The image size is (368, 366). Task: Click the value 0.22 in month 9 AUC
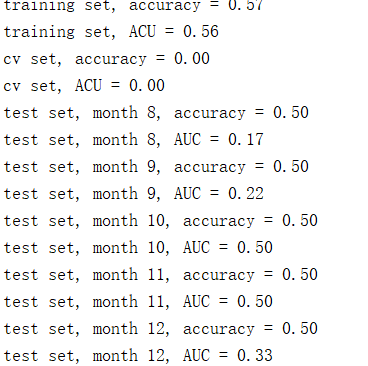pos(246,193)
